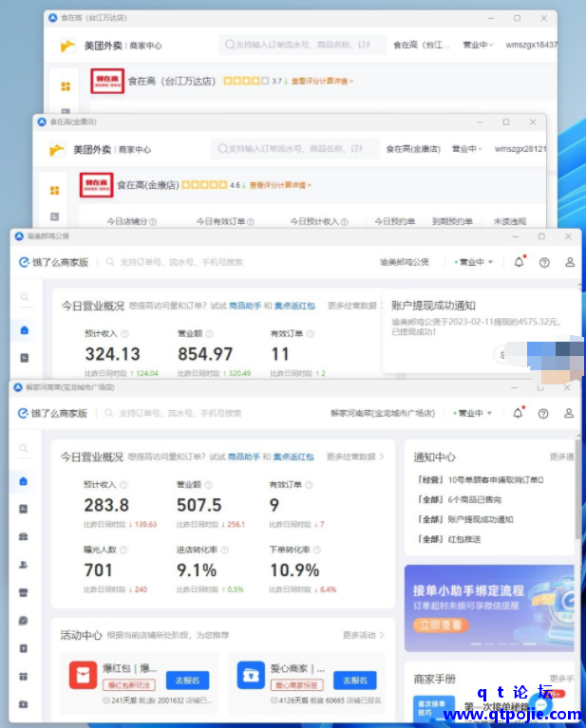
Task: Open 账户提现成功通知 entry in 通知中心
Action: click(x=464, y=519)
